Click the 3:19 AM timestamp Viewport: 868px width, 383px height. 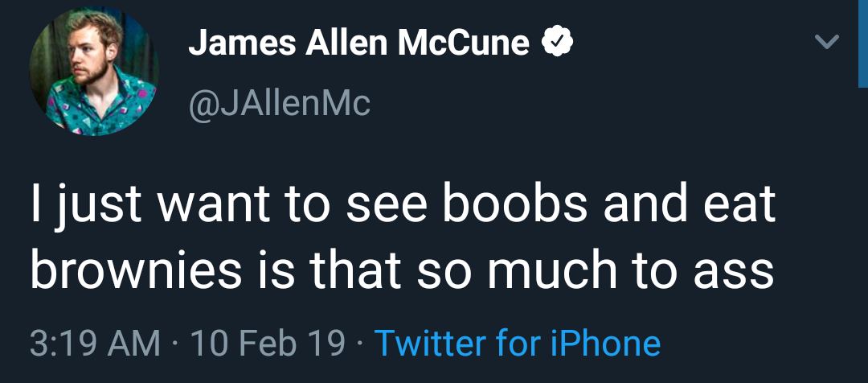click(x=95, y=344)
